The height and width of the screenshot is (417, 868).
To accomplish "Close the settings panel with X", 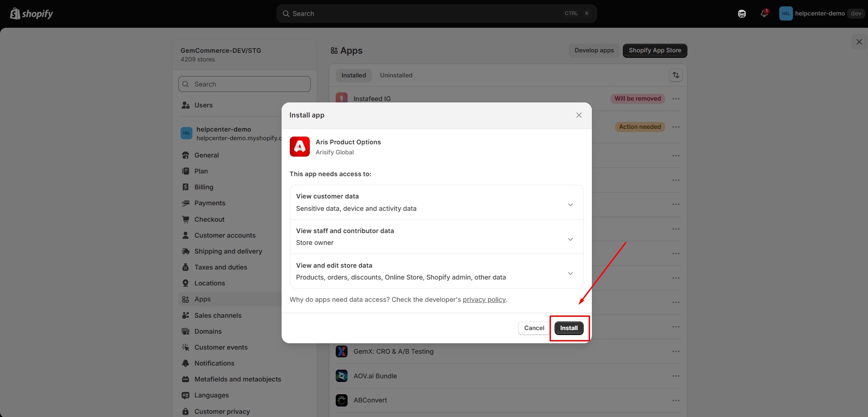I will (x=859, y=42).
